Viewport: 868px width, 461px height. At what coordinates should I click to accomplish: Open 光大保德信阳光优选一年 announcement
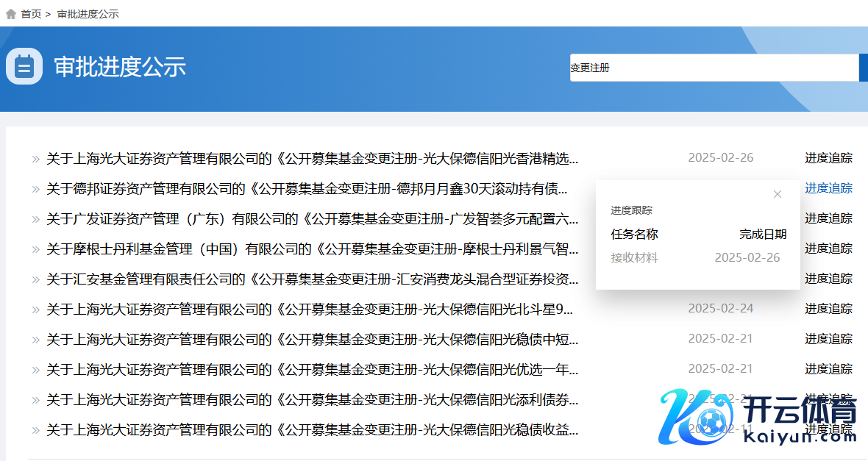coord(312,369)
